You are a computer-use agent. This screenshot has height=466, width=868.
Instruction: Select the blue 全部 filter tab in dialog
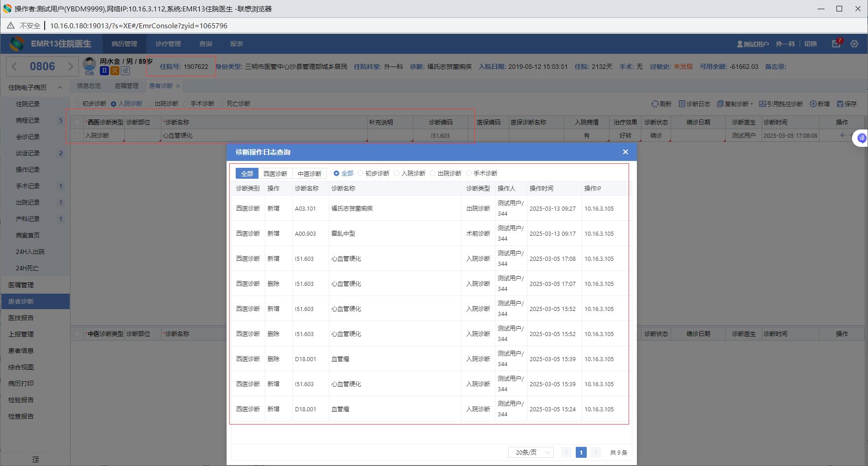247,174
